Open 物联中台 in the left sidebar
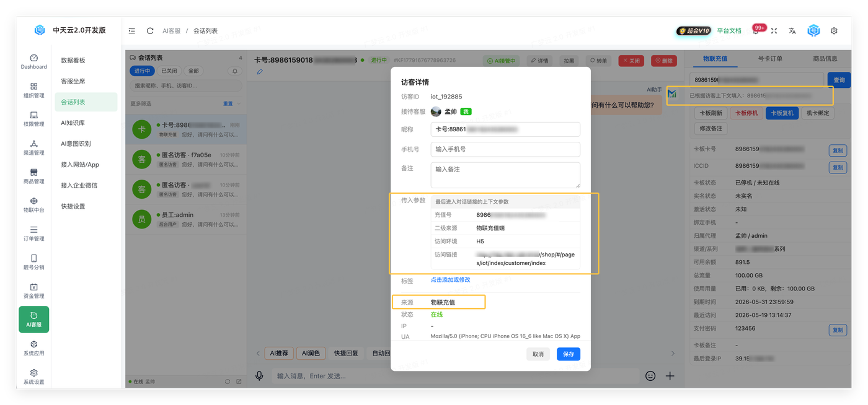 [33, 205]
